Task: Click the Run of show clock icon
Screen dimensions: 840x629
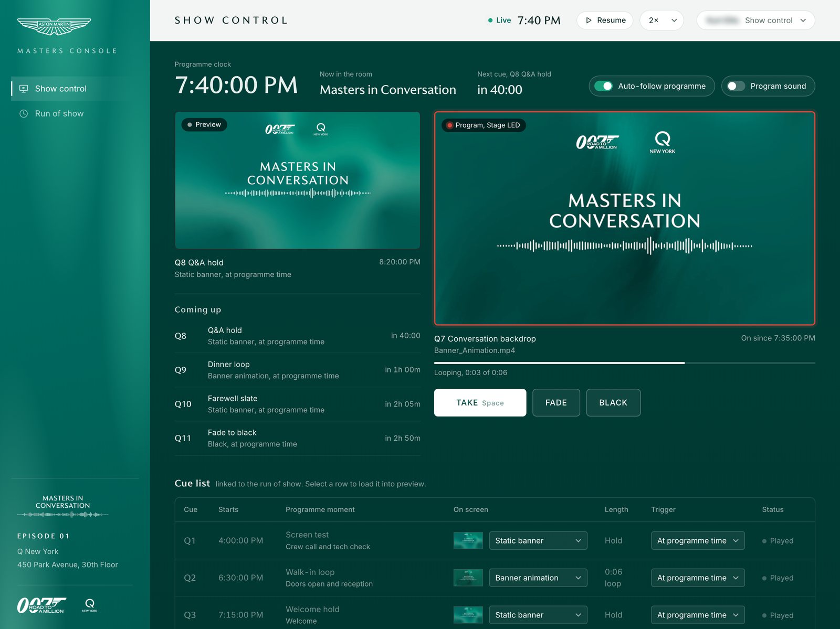Action: pyautogui.click(x=24, y=113)
